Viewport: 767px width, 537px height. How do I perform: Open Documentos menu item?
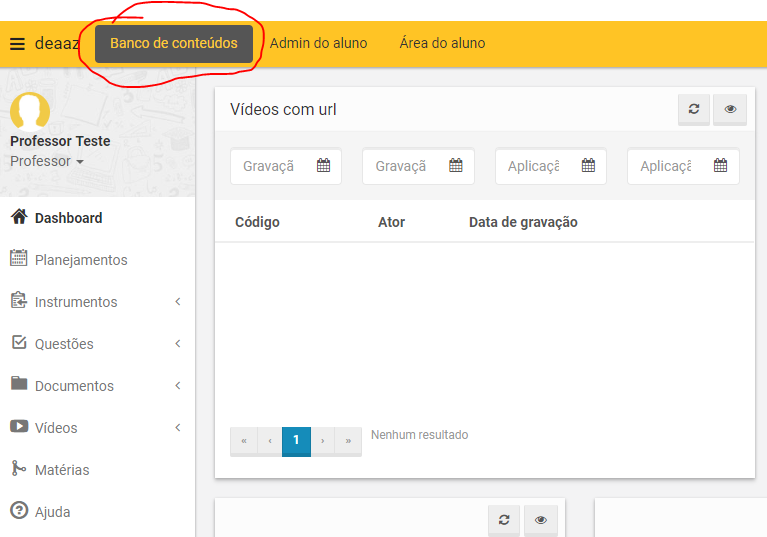[74, 386]
